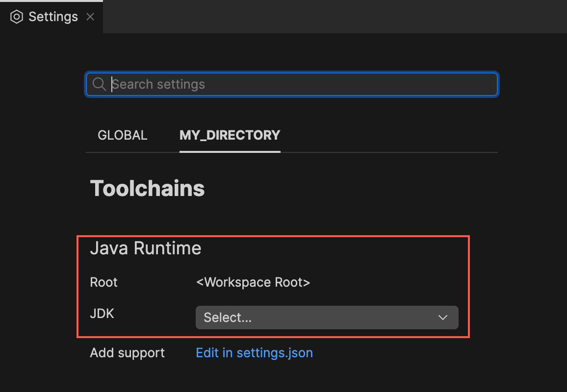Close the Settings tab
The width and height of the screenshot is (567, 392).
[90, 16]
